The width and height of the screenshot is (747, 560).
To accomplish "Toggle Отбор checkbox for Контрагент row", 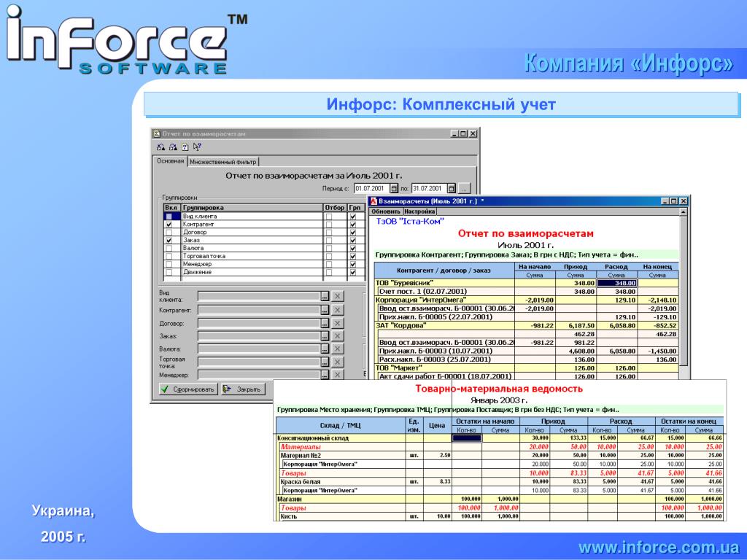I will point(329,225).
